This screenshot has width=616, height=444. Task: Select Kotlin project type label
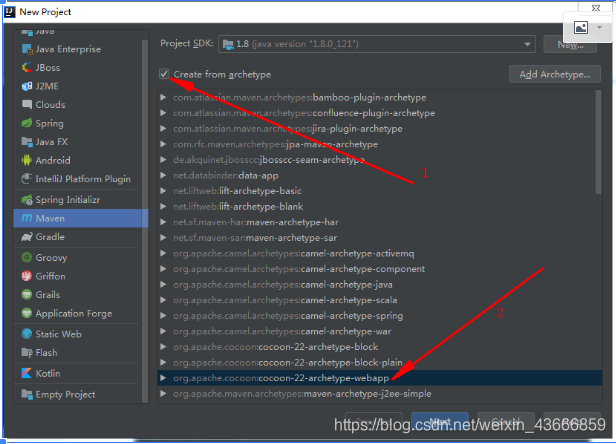coord(48,373)
